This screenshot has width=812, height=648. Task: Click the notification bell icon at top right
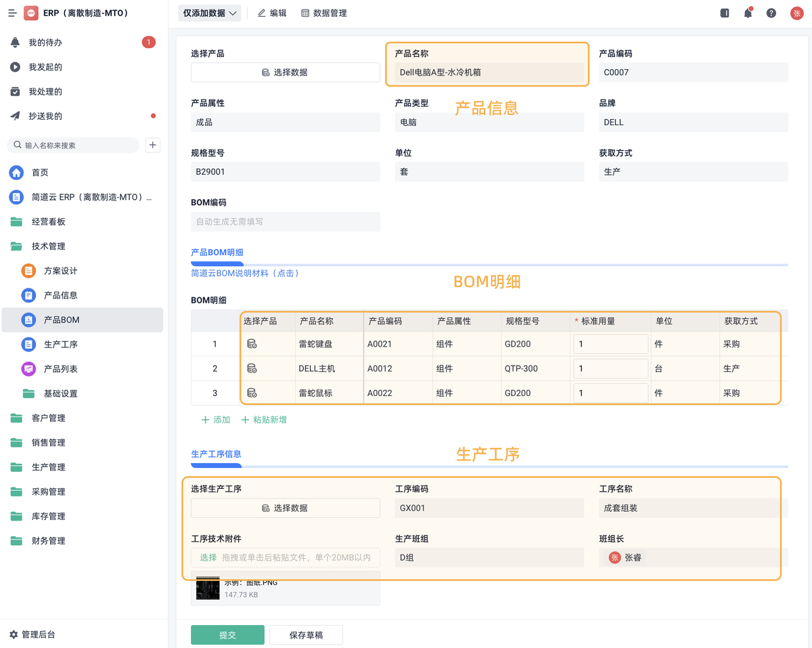(x=748, y=12)
